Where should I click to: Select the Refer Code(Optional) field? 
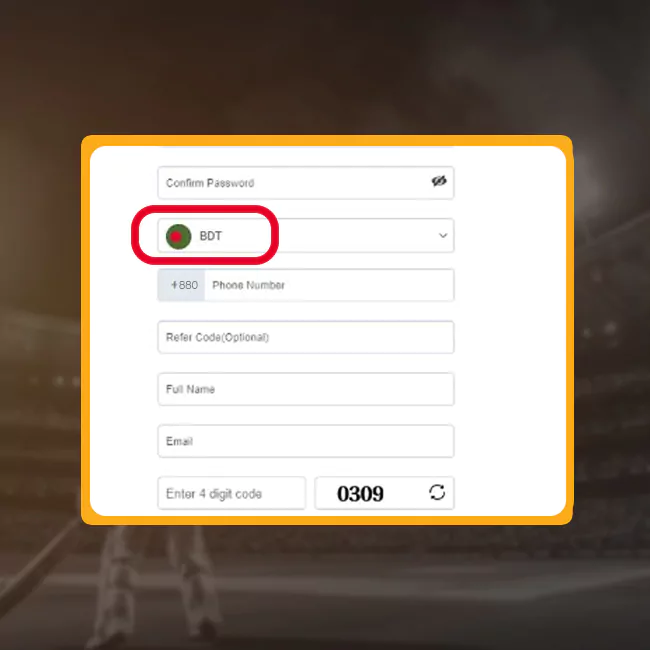[x=306, y=337]
